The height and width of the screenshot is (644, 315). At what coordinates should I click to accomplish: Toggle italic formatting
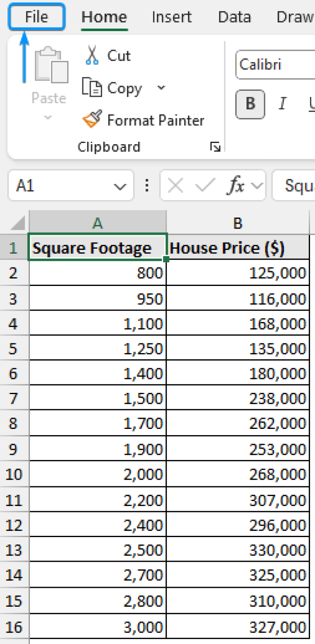tap(283, 104)
